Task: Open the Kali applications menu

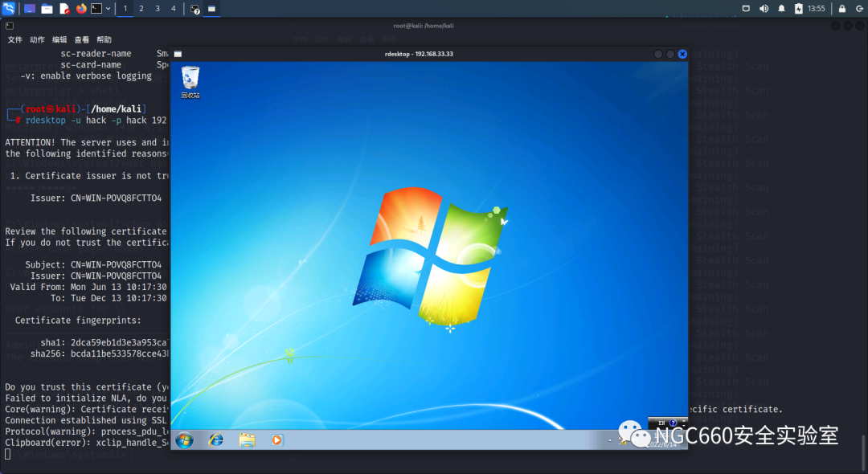Action: click(8, 8)
